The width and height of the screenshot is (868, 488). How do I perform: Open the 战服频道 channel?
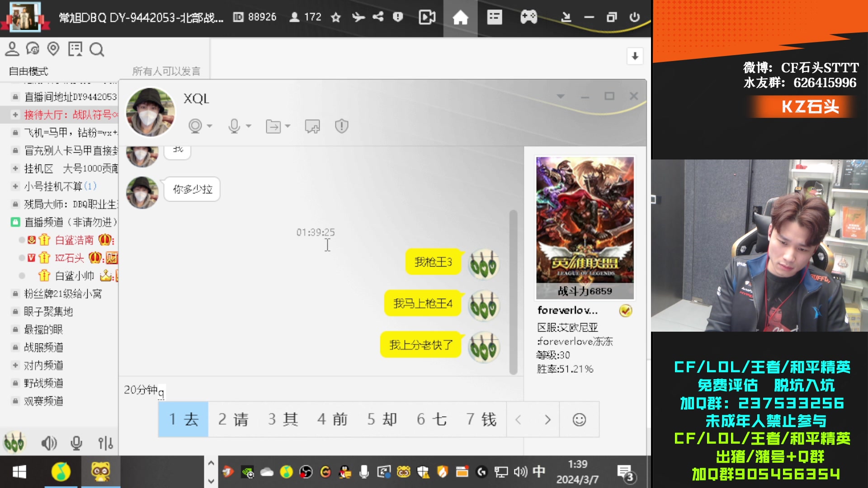tap(43, 347)
